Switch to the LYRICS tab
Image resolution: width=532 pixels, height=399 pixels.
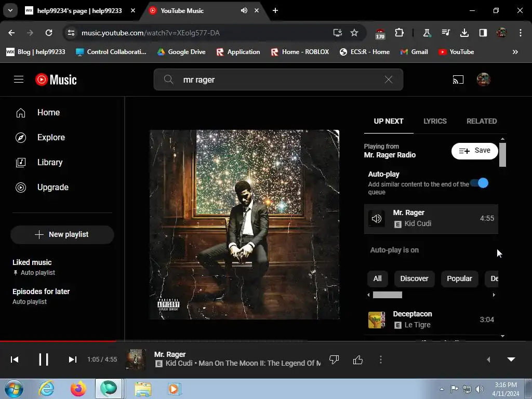(435, 121)
